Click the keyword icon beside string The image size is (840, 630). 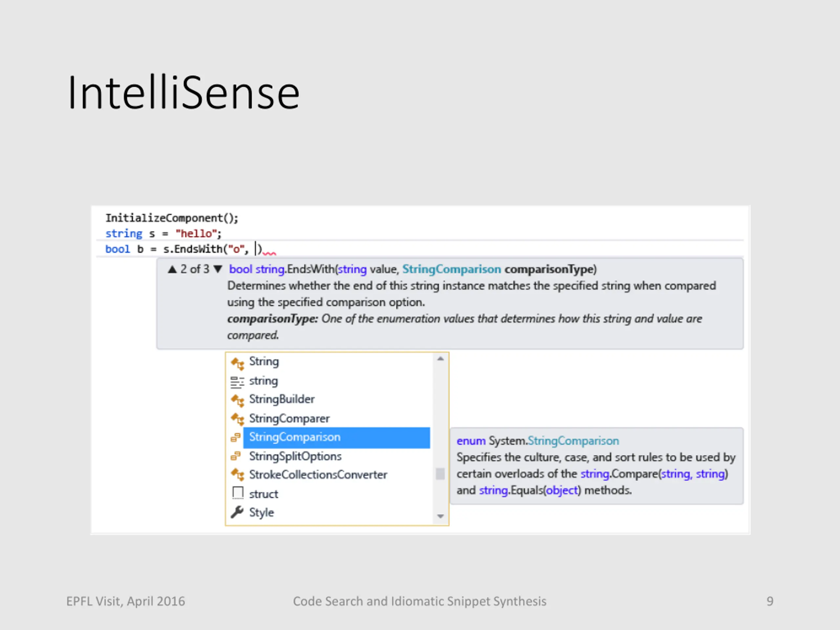pyautogui.click(x=237, y=382)
